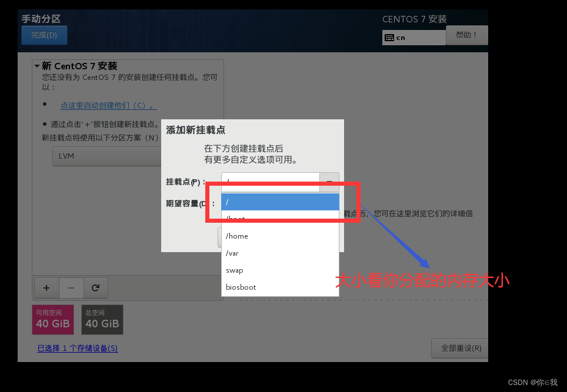Viewport: 567px width, 392px height.
Task: Click the keyboard layout icon next to cn
Action: pos(389,38)
